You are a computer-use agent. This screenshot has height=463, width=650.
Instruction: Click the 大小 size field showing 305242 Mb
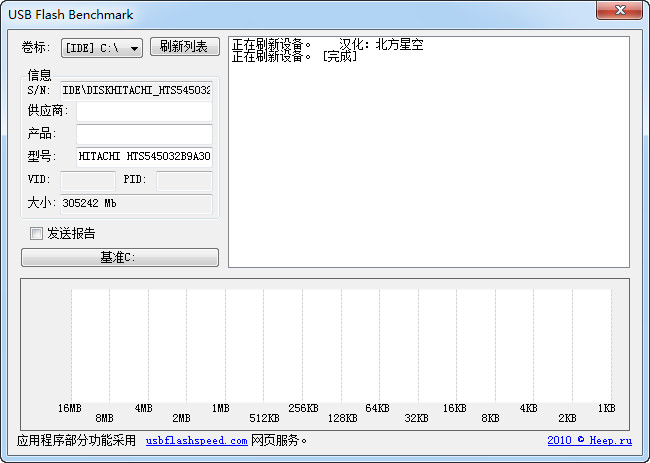point(136,204)
